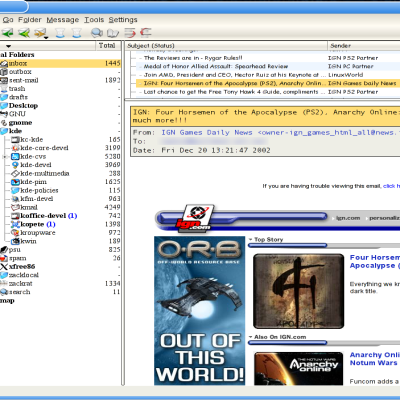Click the dropdown arrow in the folder list header
This screenshot has width=400, height=400.
9,46
